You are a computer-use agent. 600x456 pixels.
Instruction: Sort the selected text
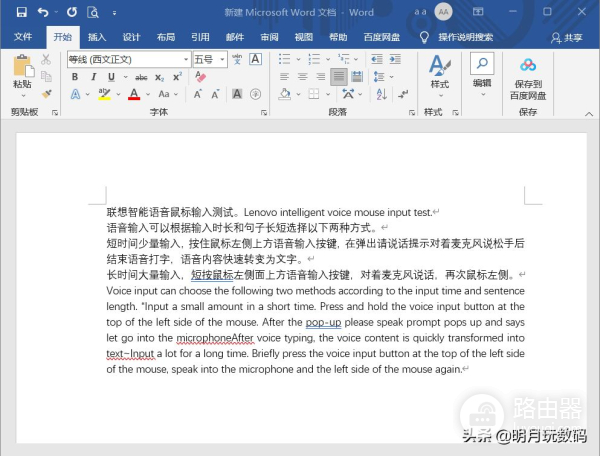(382, 94)
